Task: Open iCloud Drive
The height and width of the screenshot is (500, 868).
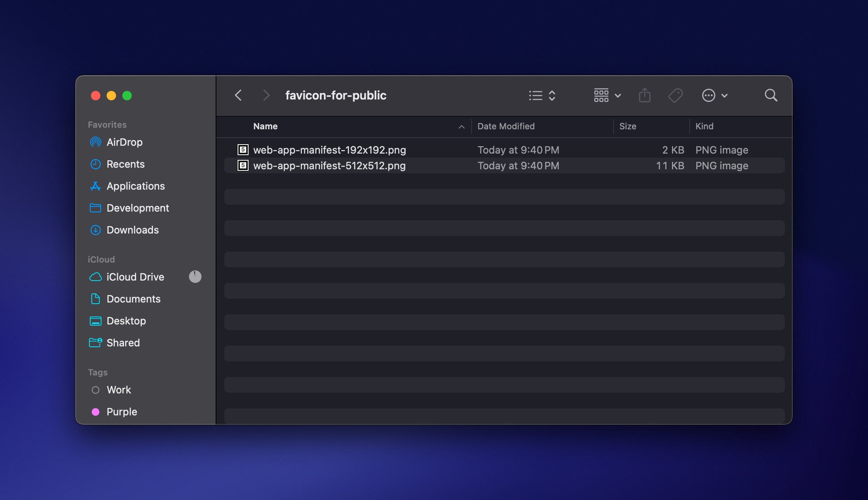Action: point(135,277)
